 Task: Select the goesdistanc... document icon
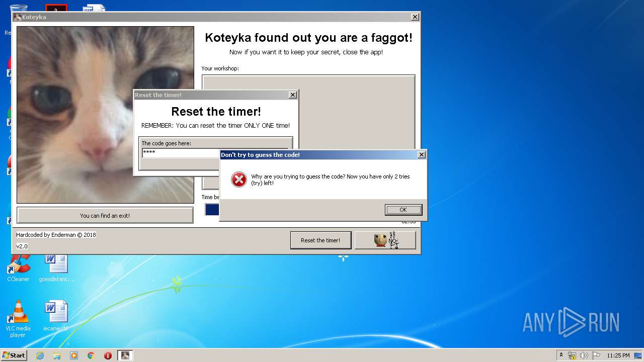coord(56,267)
